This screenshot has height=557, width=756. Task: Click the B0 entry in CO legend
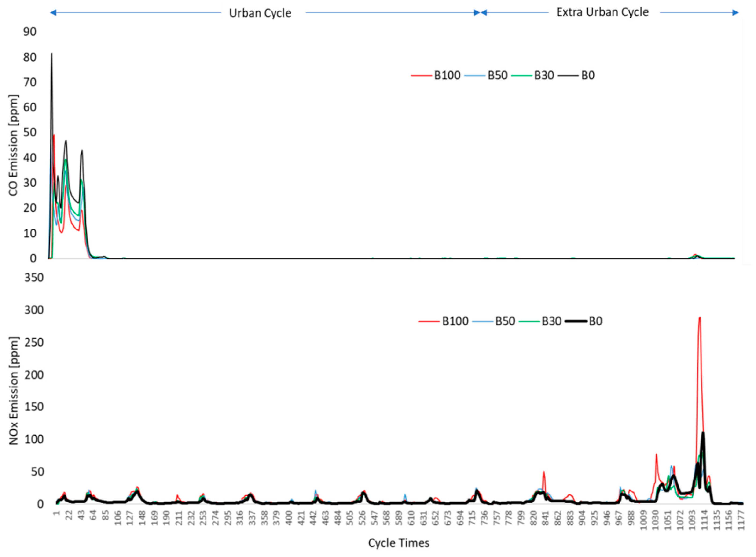tap(588, 76)
